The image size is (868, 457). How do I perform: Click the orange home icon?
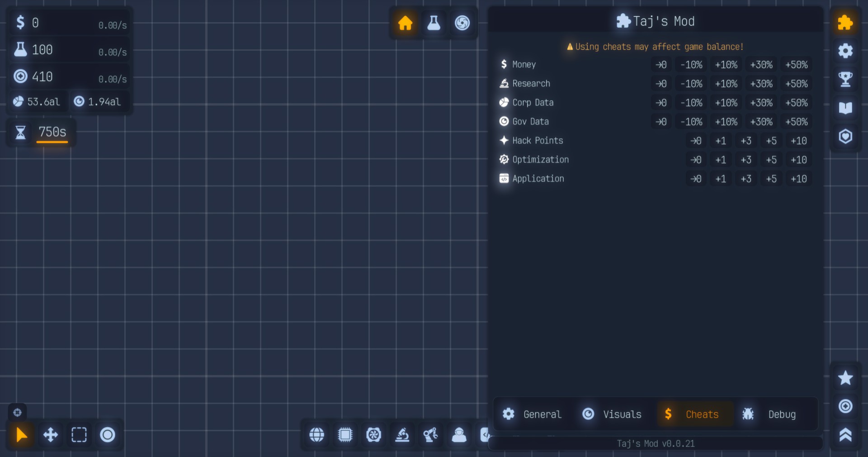coord(405,23)
